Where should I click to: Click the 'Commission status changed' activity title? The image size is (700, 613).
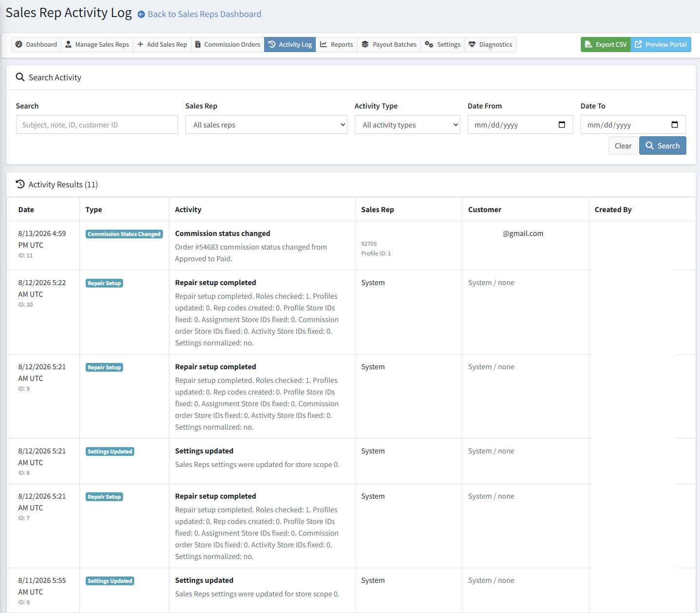223,234
